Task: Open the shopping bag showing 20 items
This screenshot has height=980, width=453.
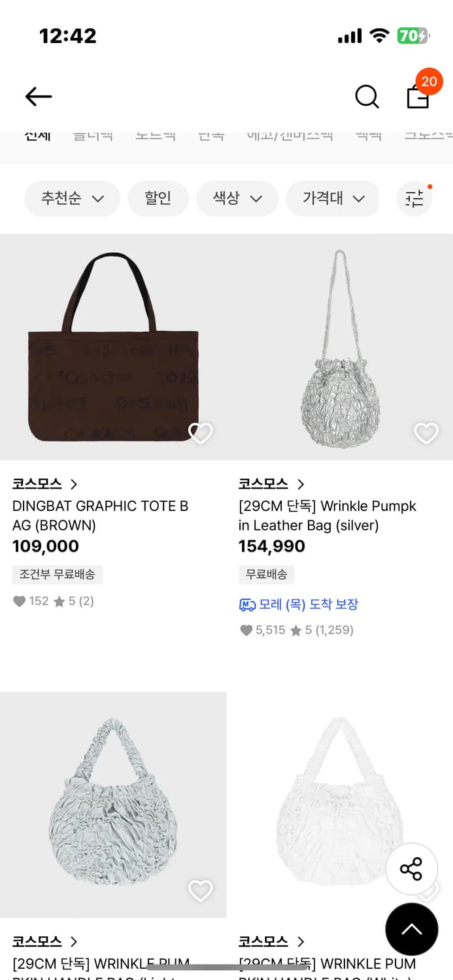Action: point(418,98)
